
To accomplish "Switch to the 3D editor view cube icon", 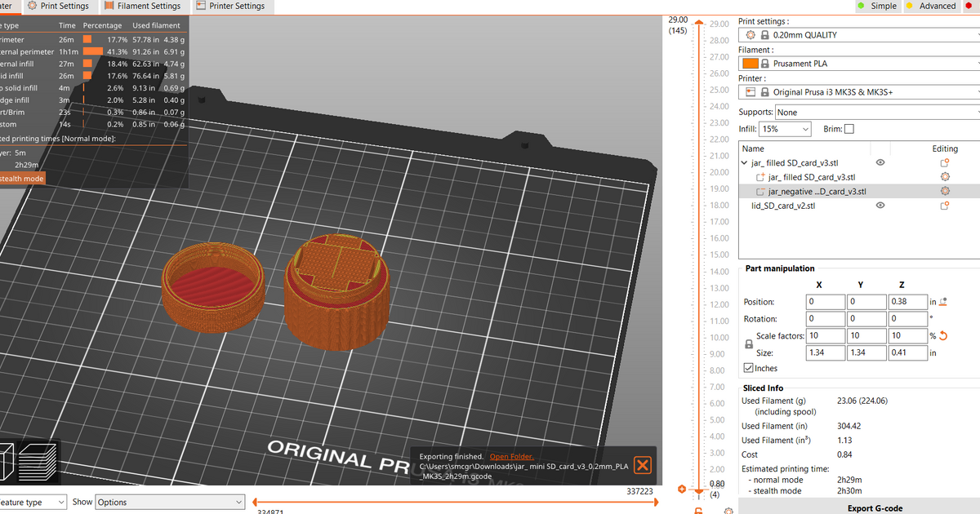I will (7, 462).
